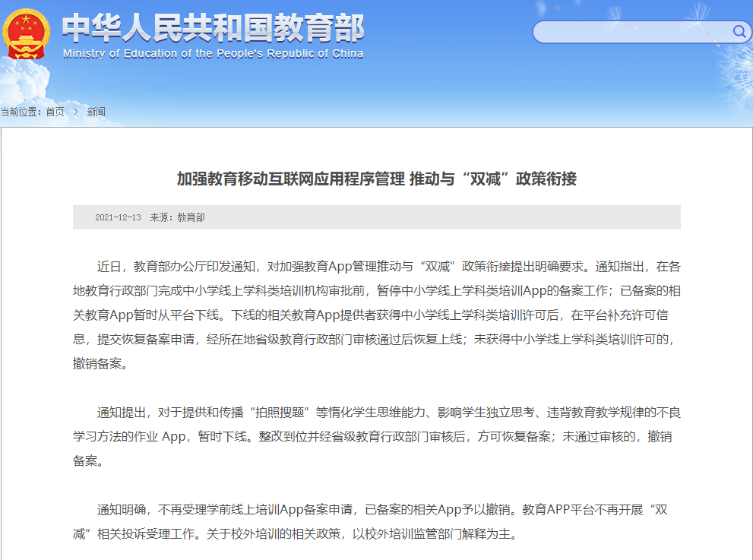Click the article headline about “双减”政策衔接
The image size is (753, 560).
coord(377,179)
